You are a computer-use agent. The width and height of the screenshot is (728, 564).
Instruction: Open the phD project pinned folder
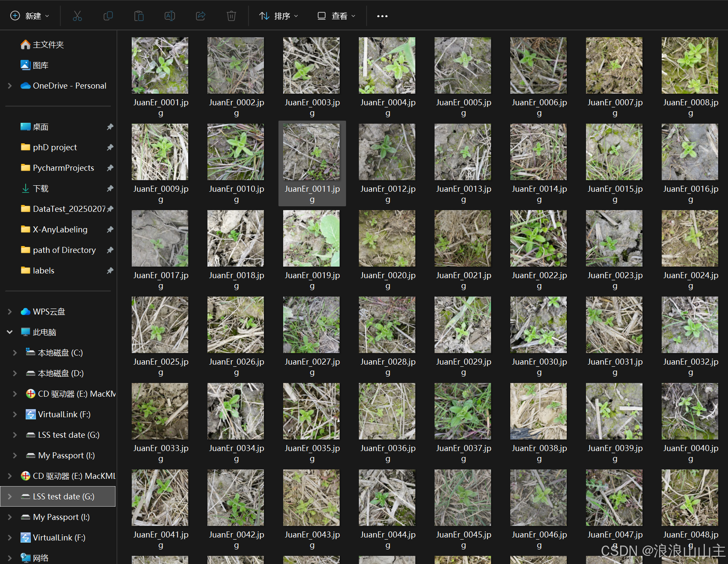(x=55, y=147)
